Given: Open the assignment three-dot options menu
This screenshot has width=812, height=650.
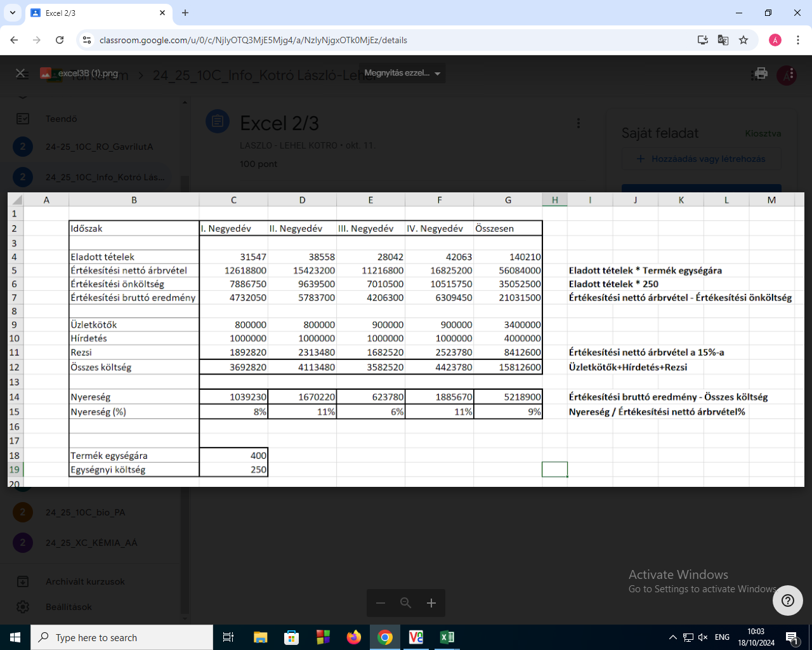Looking at the screenshot, I should tap(578, 123).
